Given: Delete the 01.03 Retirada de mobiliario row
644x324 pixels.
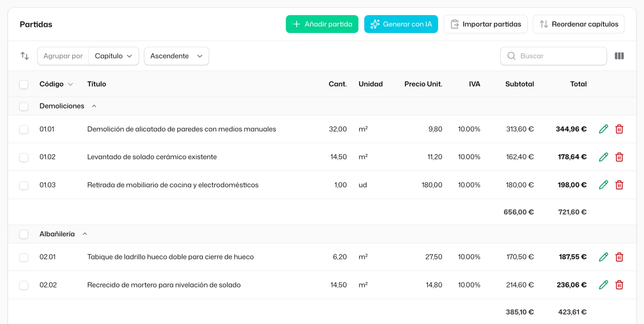Looking at the screenshot, I should pos(619,185).
